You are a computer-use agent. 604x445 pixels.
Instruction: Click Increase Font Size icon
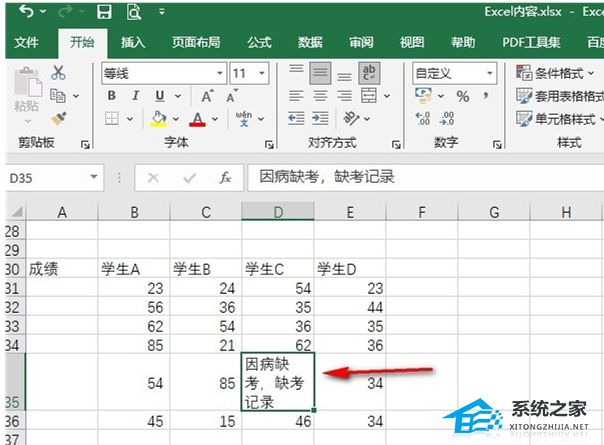coord(207,96)
